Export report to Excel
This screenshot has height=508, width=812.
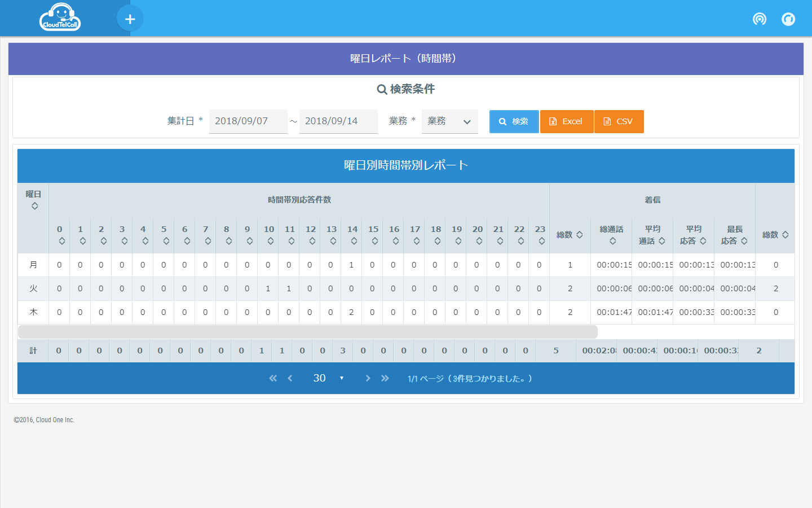(566, 121)
